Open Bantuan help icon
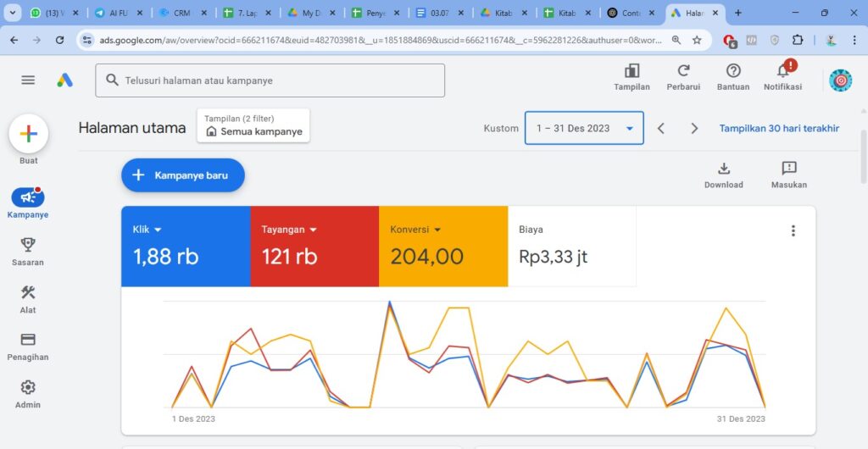 click(x=733, y=72)
